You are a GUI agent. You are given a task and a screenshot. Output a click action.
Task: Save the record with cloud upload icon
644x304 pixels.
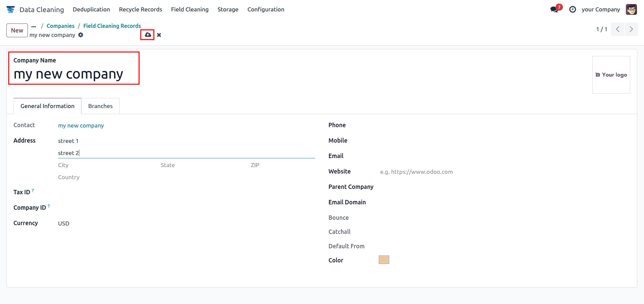click(147, 35)
